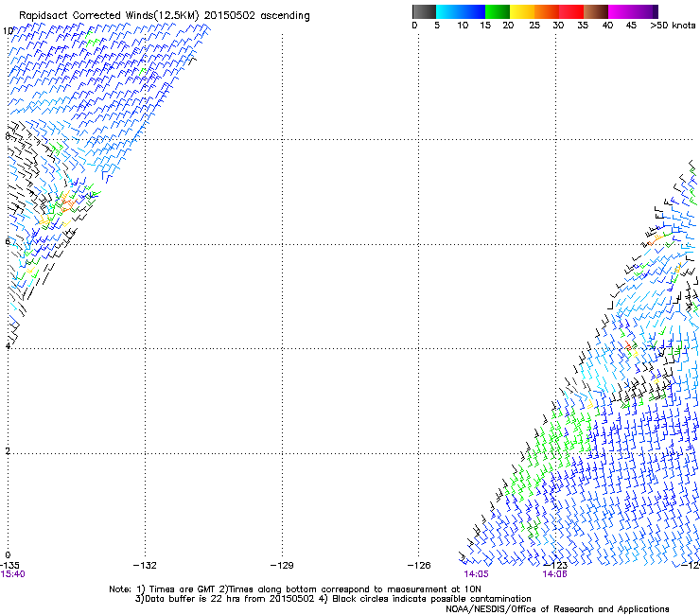
Task: Click the magenta 40-45 knots color segment
Action: tap(621, 11)
